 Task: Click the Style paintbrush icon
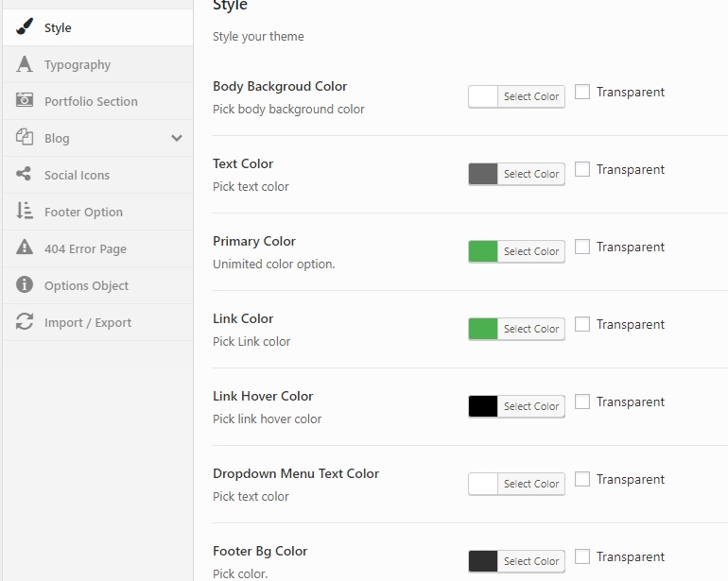click(25, 26)
